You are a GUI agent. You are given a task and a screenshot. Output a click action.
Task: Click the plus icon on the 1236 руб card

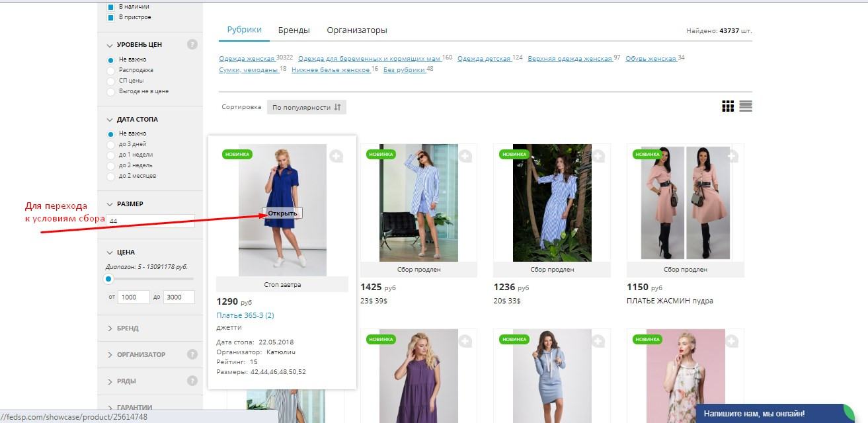pos(598,156)
